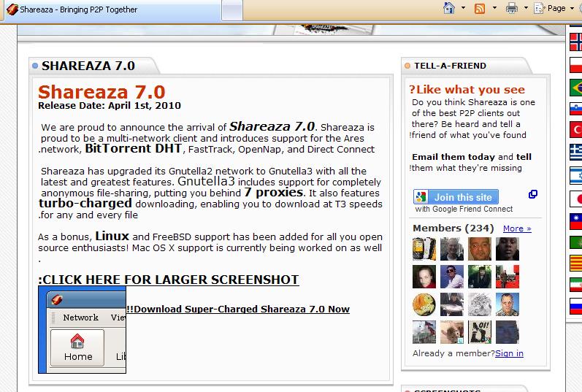Click the Join this site button
582x392 pixels.
click(x=456, y=197)
